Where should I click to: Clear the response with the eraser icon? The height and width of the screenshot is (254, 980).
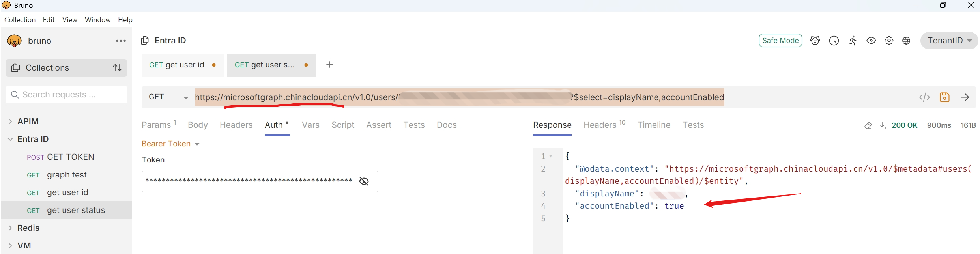[868, 126]
